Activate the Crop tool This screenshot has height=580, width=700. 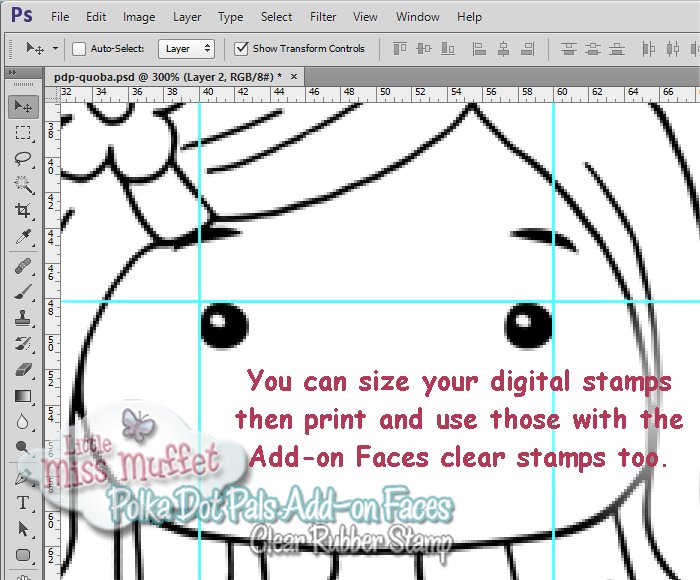tap(23, 211)
